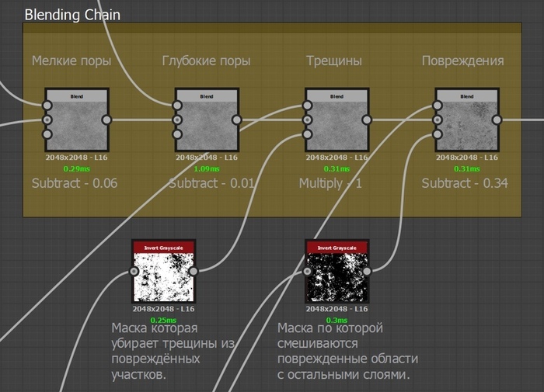
Task: Click output port of right Invert Grayscale node
Action: coord(368,272)
